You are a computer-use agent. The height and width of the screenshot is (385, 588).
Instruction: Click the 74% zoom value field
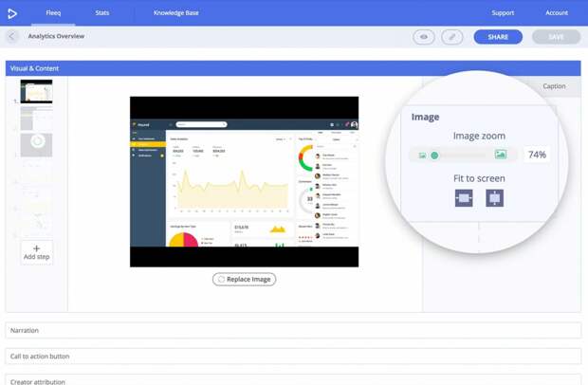tap(537, 155)
